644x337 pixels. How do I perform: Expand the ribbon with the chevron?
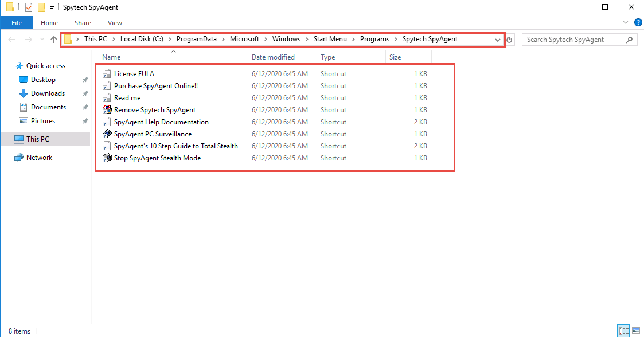(x=626, y=22)
